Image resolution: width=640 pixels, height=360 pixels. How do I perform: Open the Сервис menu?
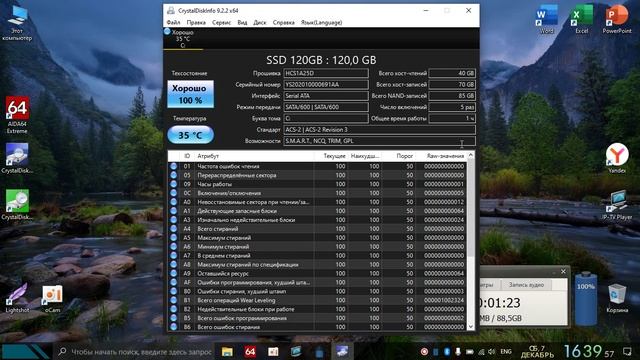click(222, 22)
